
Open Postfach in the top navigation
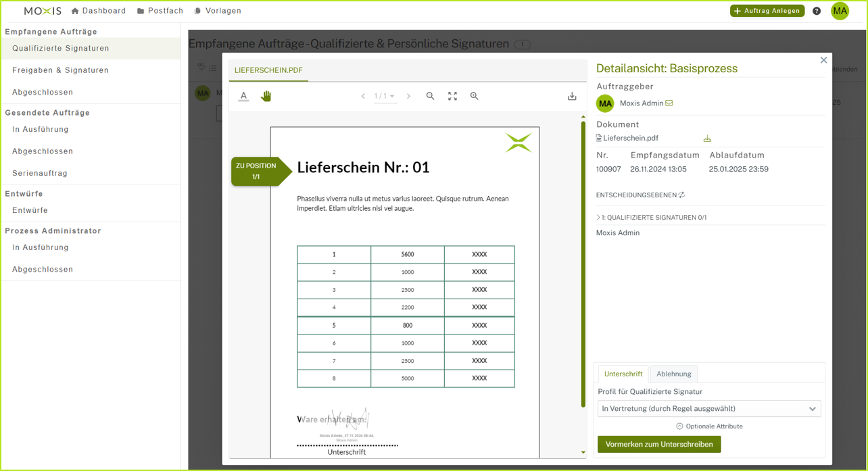coord(160,11)
